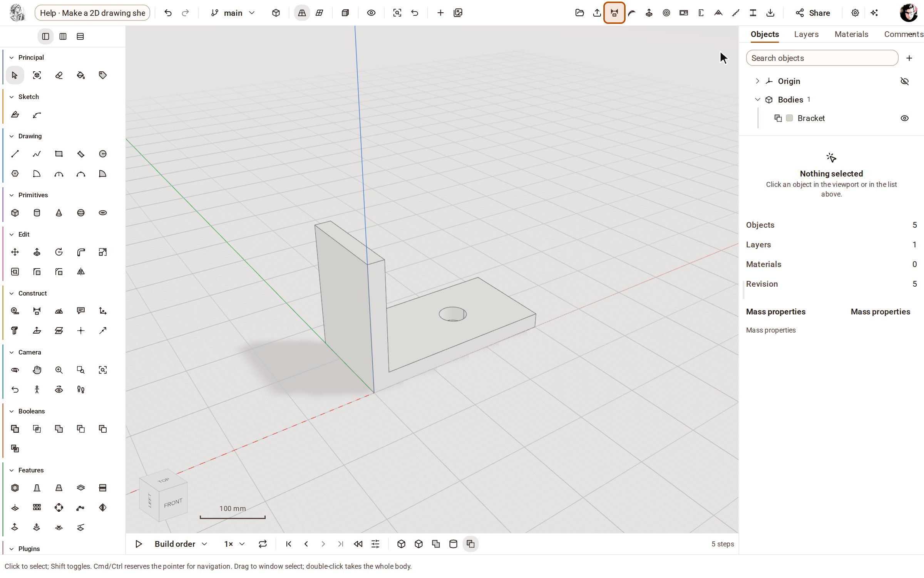Click the Search objects field

(x=822, y=58)
